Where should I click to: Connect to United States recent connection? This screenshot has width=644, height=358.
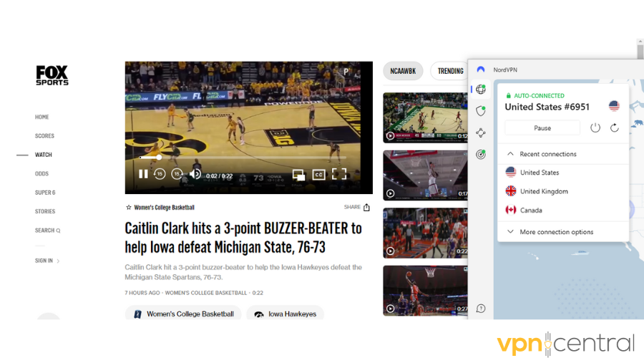563,173
